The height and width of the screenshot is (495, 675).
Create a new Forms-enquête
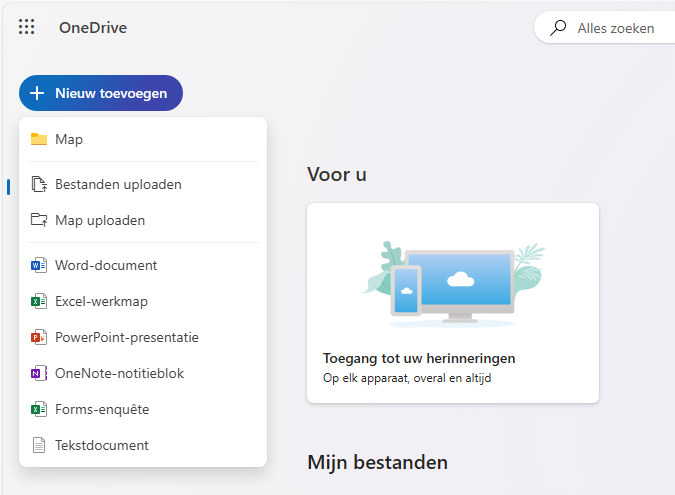pyautogui.click(x=143, y=409)
